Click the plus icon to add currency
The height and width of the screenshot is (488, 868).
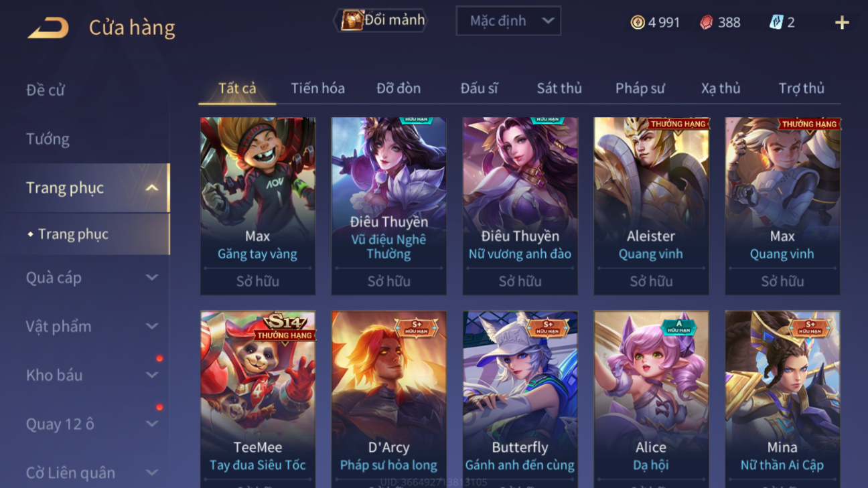click(x=842, y=23)
